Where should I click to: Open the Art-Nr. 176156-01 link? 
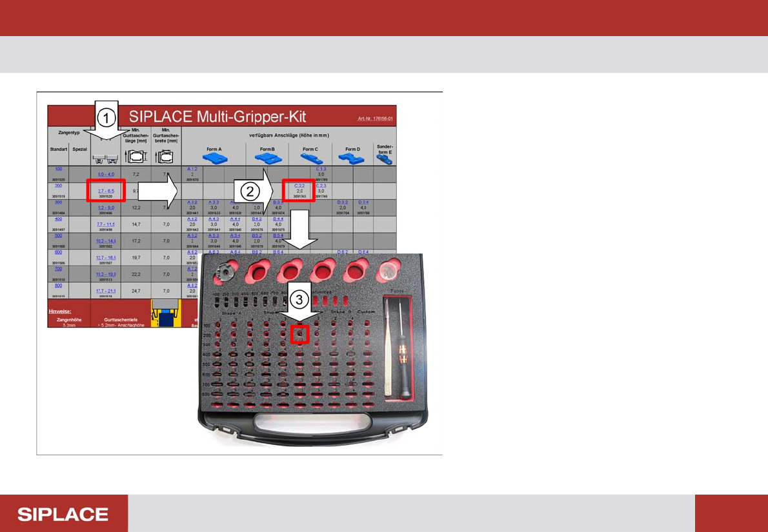pos(376,119)
